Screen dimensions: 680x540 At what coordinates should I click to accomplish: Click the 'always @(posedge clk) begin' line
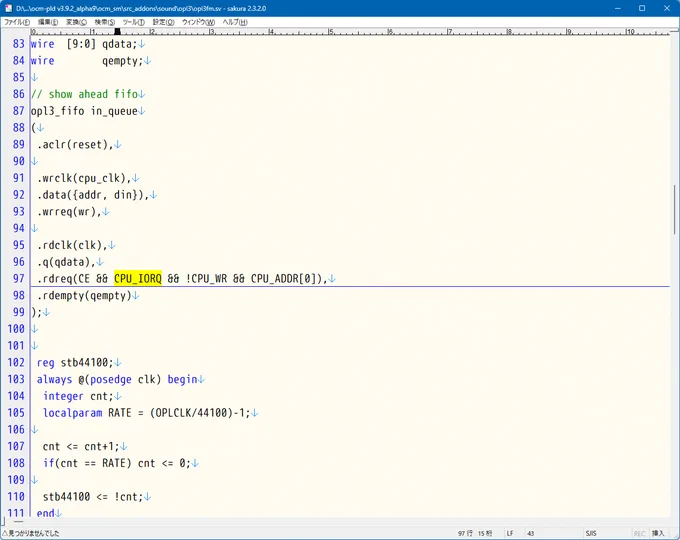coord(117,379)
